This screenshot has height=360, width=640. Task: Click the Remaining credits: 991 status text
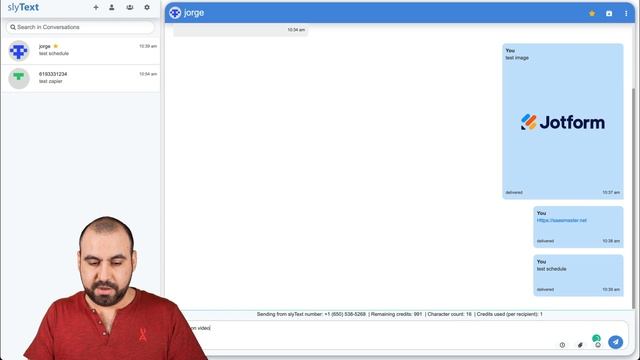[x=396, y=314]
